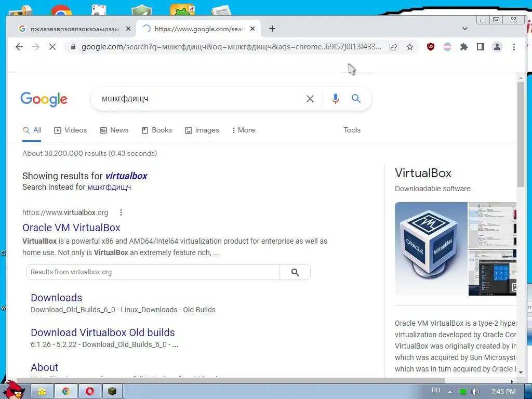Open result options next to virtualbox.org

click(121, 212)
